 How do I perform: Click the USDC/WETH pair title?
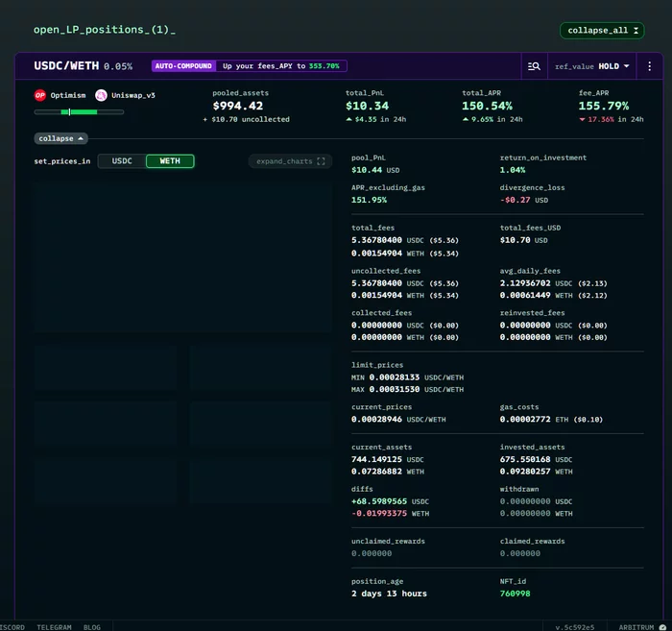point(66,66)
